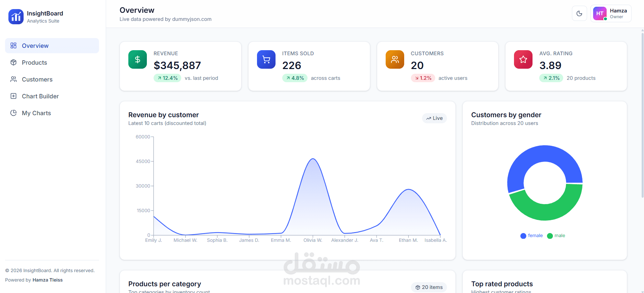
Task: Click the 3.89 average rating value
Action: click(550, 65)
